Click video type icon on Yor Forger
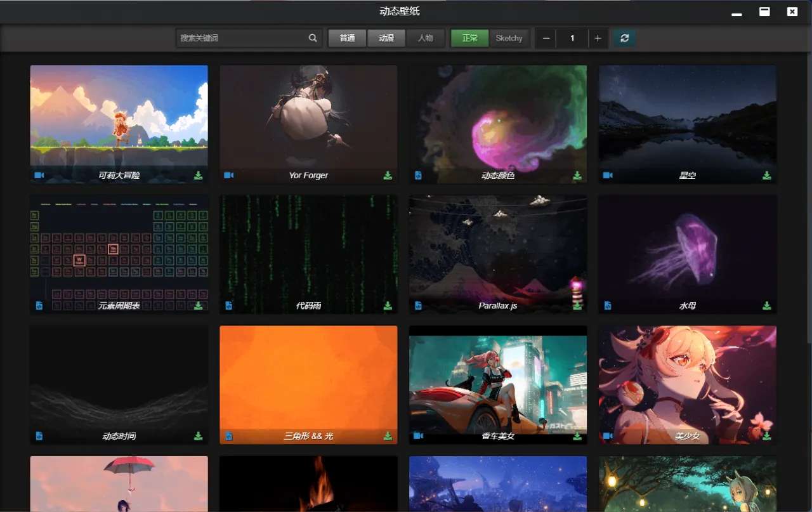This screenshot has height=512, width=812. (229, 175)
